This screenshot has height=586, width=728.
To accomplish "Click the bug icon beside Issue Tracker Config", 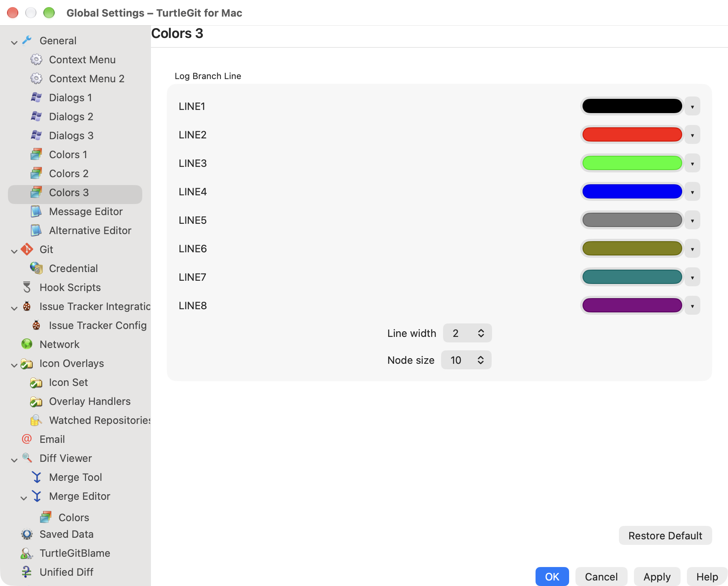I will tap(36, 325).
